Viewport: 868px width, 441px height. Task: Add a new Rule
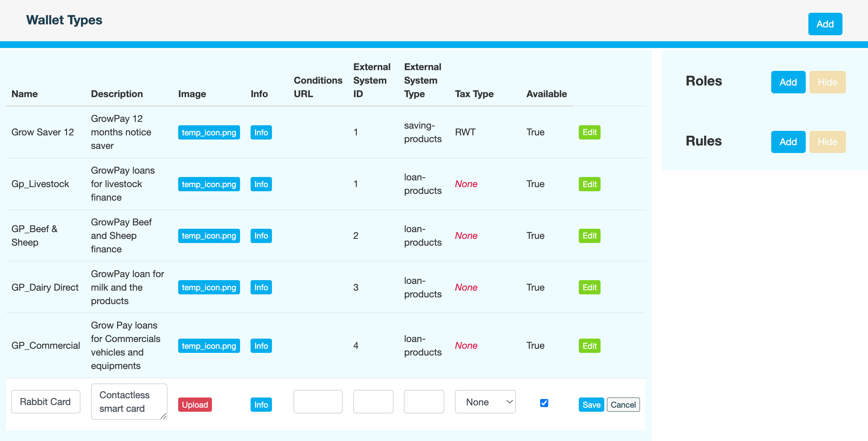coord(788,142)
